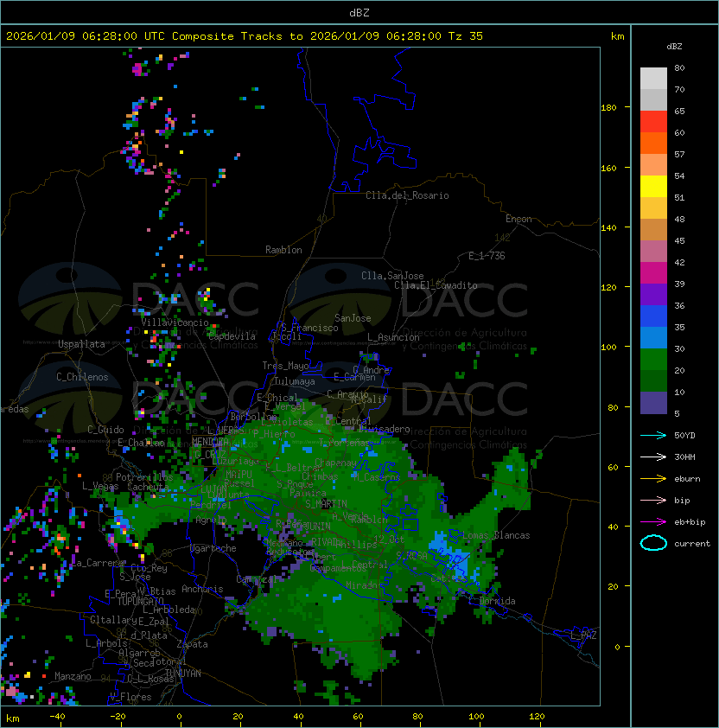Click the 'E_1-736' map label
719x728 pixels.
487,256
